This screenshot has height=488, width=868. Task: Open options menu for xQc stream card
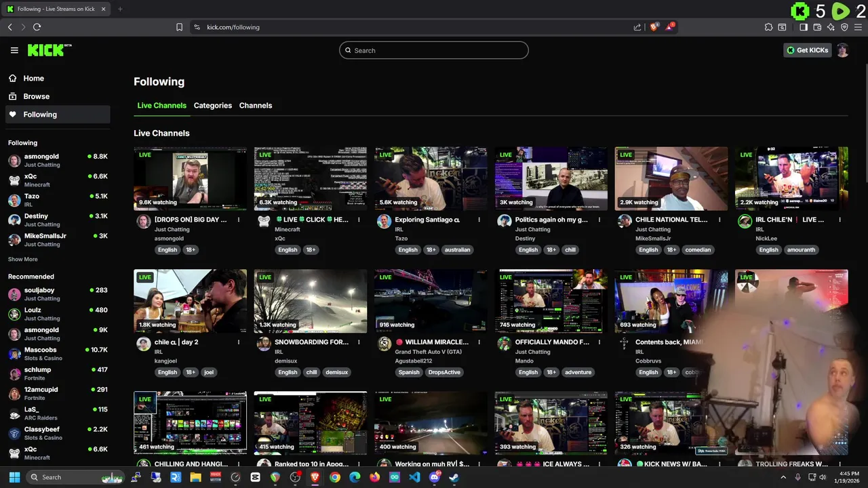click(359, 220)
